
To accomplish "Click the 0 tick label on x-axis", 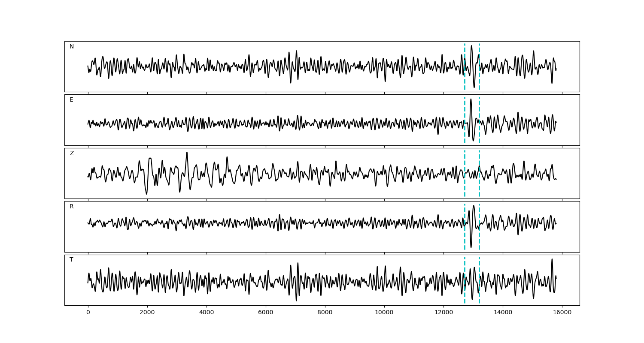I will click(x=88, y=313).
